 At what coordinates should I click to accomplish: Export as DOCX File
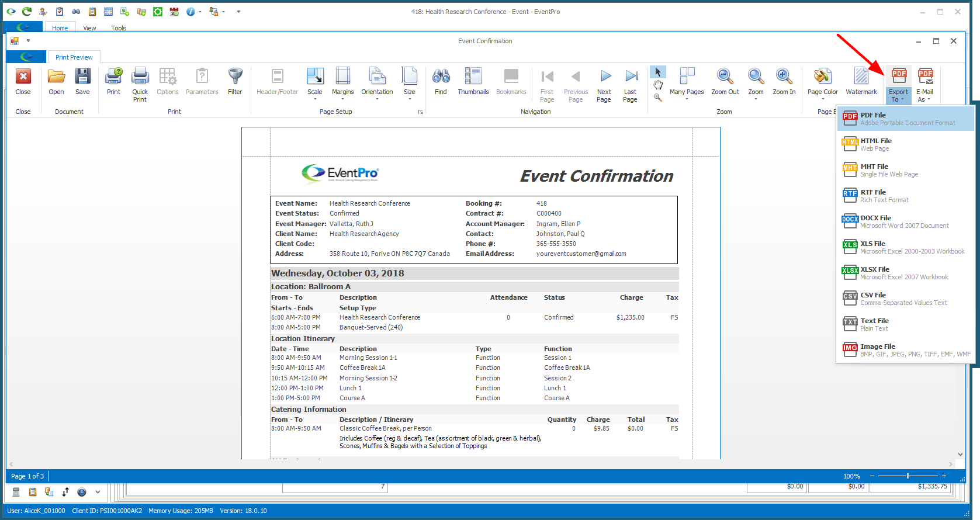tap(906, 221)
